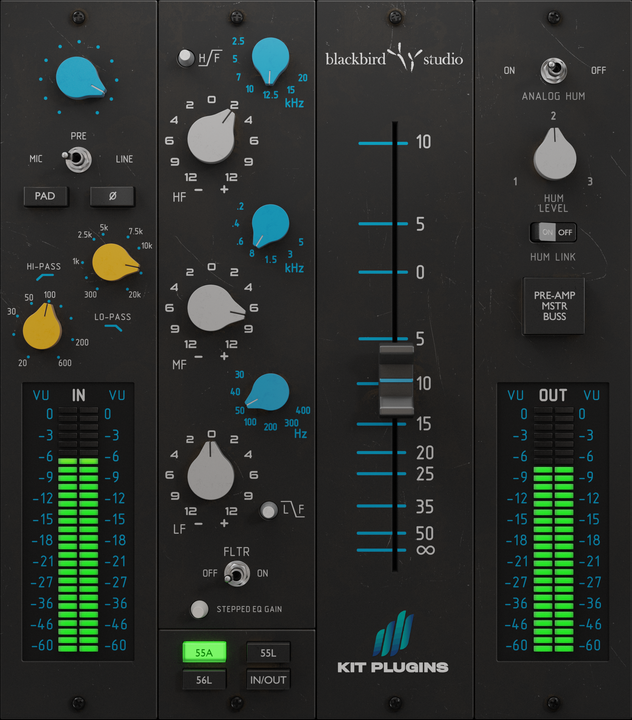Click the HUM LEVEL position 3 label
The height and width of the screenshot is (720, 632).
click(590, 182)
